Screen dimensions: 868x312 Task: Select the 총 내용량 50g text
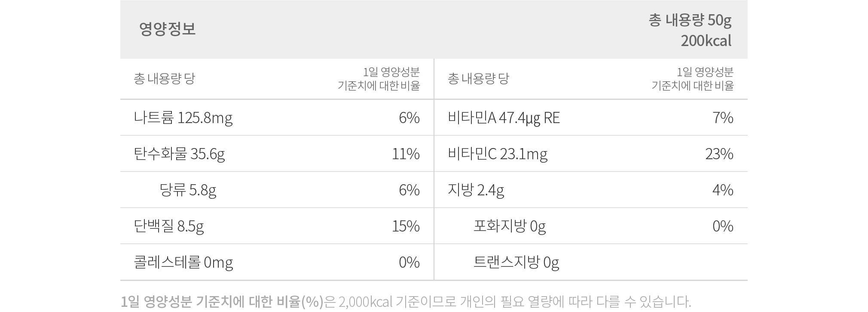coord(690,20)
